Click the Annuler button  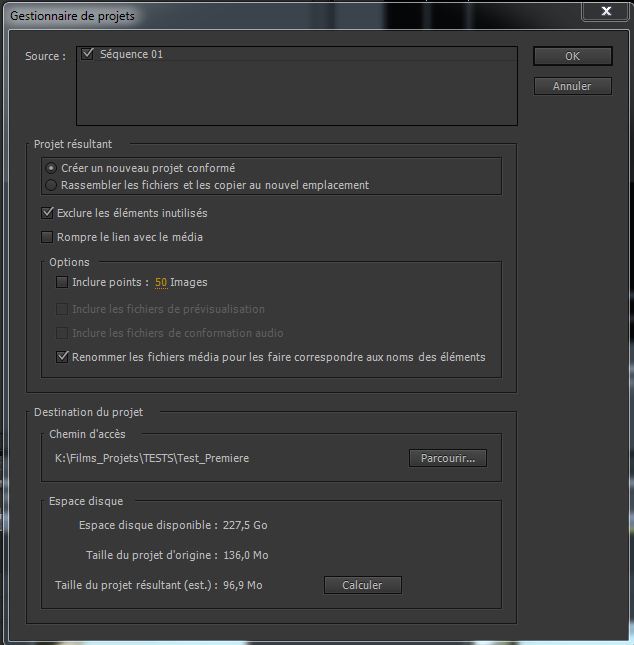pos(572,86)
